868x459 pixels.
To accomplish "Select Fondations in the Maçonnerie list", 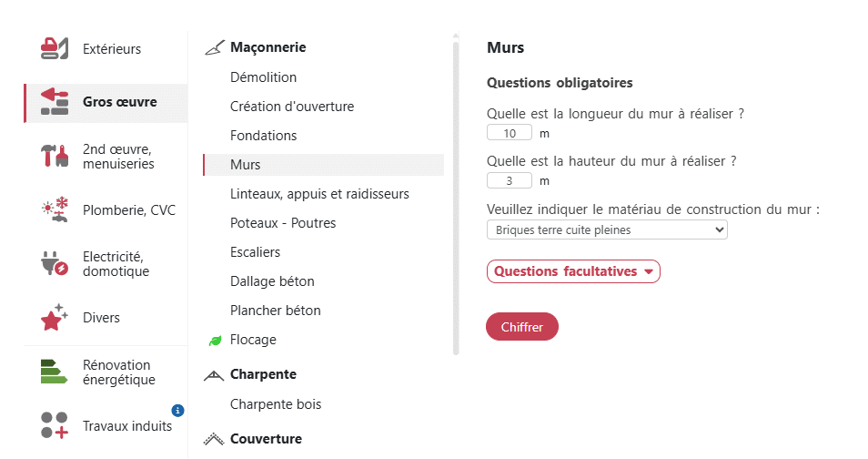I will 264,136.
